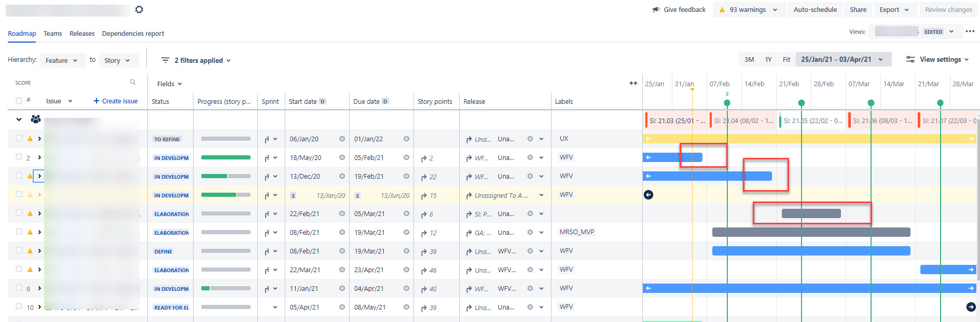The image size is (980, 322).
Task: Clear the 06/Jan/20 start date
Action: point(342,139)
